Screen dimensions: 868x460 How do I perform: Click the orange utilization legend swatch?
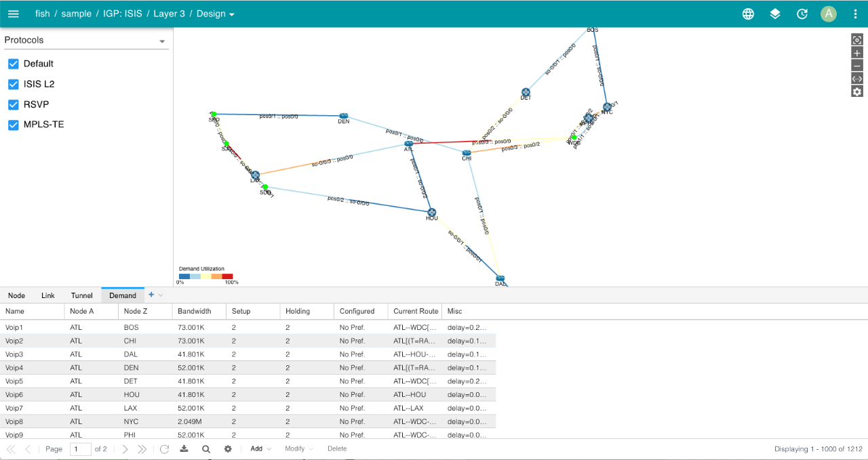tap(216, 276)
